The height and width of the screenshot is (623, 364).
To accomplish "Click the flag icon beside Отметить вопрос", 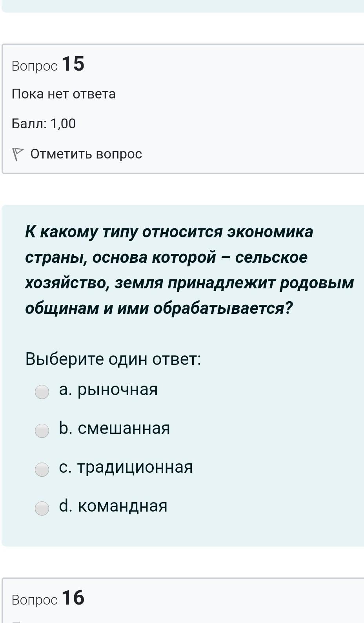I will tap(18, 154).
